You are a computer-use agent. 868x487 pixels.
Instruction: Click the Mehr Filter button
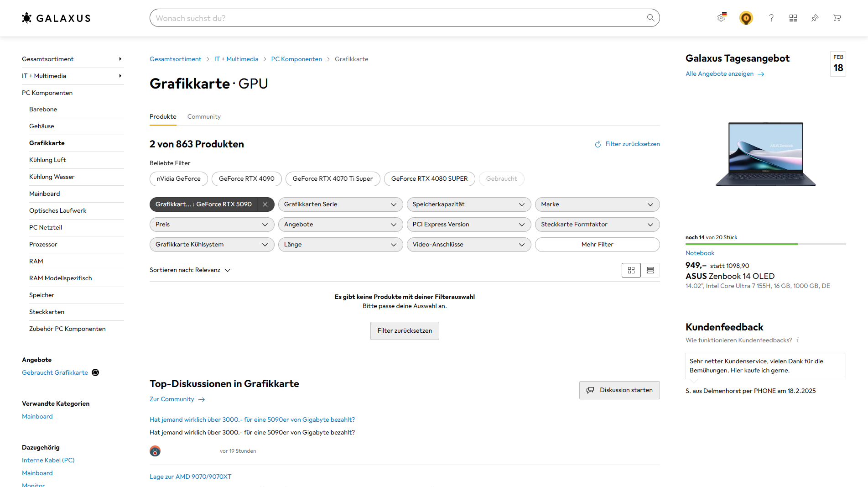click(598, 245)
